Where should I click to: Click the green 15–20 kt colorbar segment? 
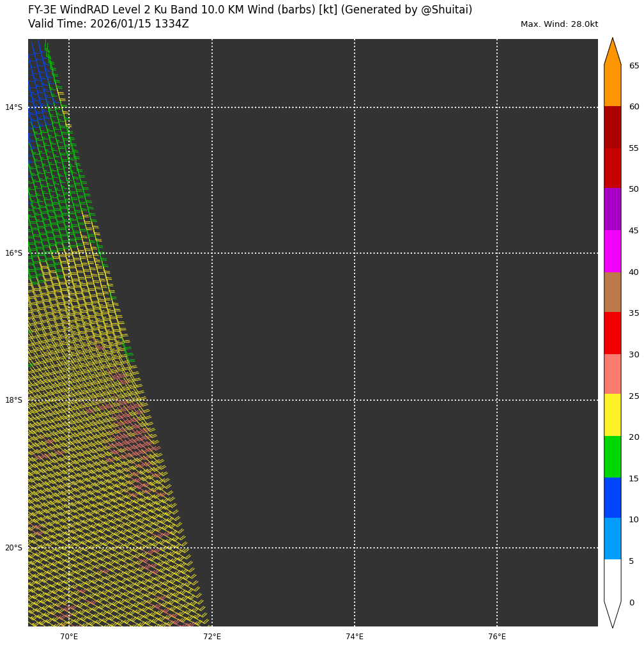[x=612, y=456]
